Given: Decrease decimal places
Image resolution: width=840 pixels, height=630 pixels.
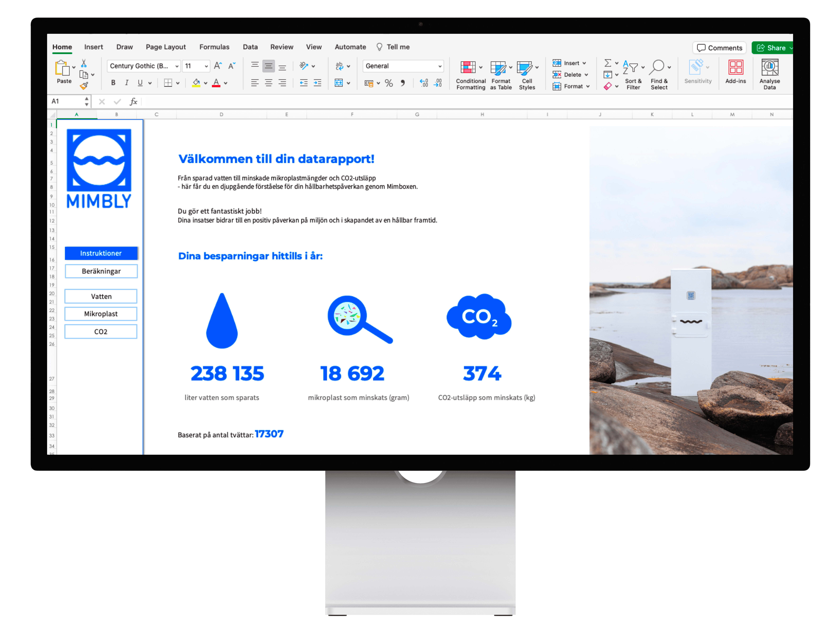Looking at the screenshot, I should click(x=438, y=83).
